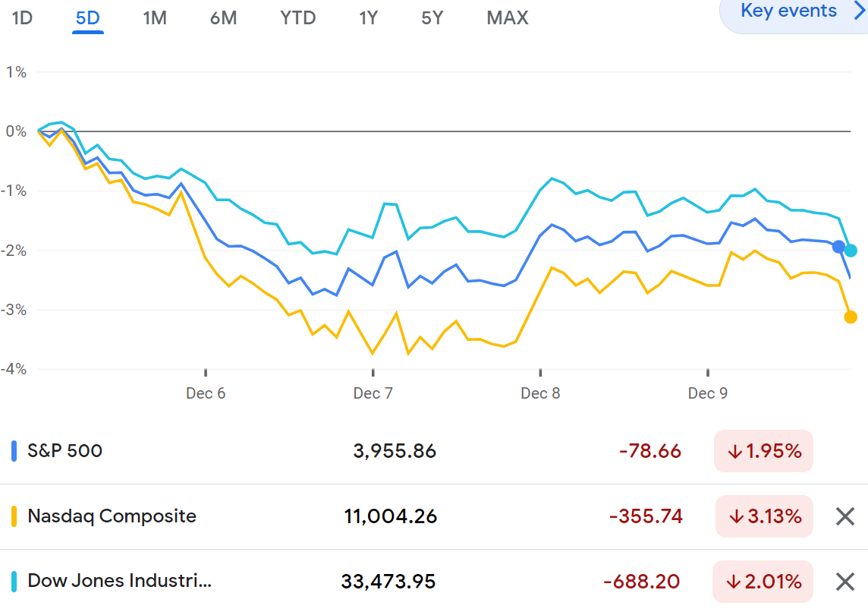868x612 pixels.
Task: Click Nasdaq down 3.13% badge
Action: coord(764,516)
